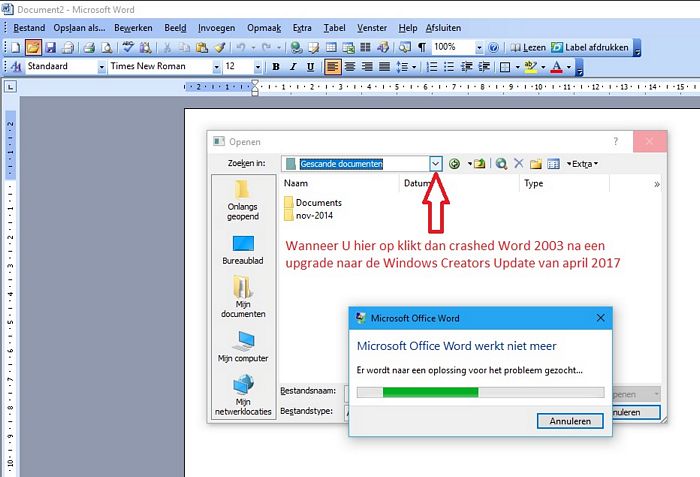Go to Mijn netwerklocaties
This screenshot has width=700, height=477.
click(243, 395)
